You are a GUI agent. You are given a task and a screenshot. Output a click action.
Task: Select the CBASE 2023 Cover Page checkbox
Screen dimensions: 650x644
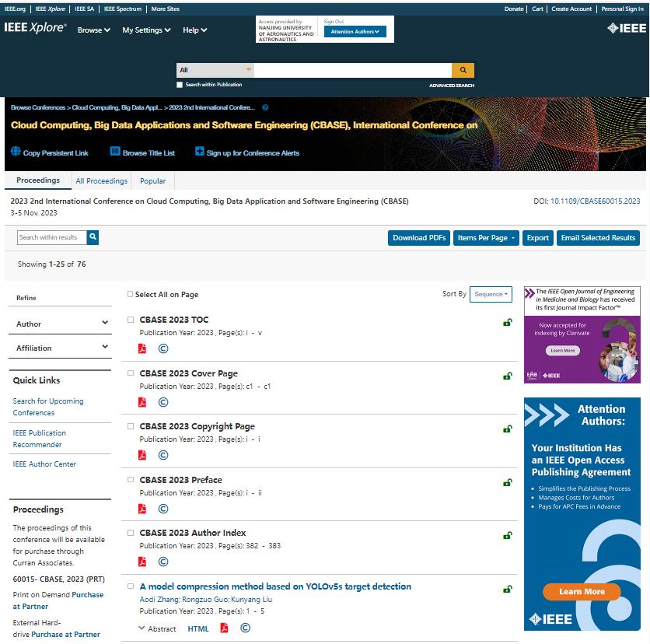pyautogui.click(x=131, y=373)
